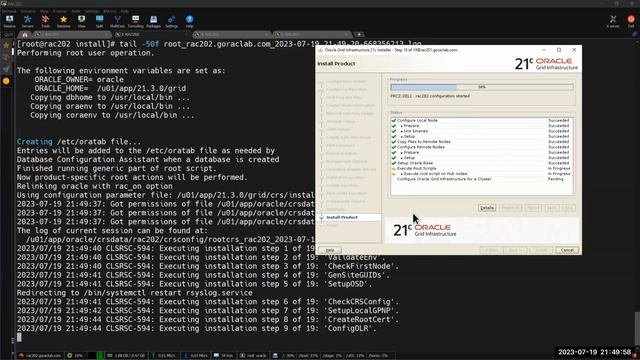Image resolution: width=640 pixels, height=360 pixels.
Task: Click the upload speed indicator in status bar
Action: [x=163, y=356]
